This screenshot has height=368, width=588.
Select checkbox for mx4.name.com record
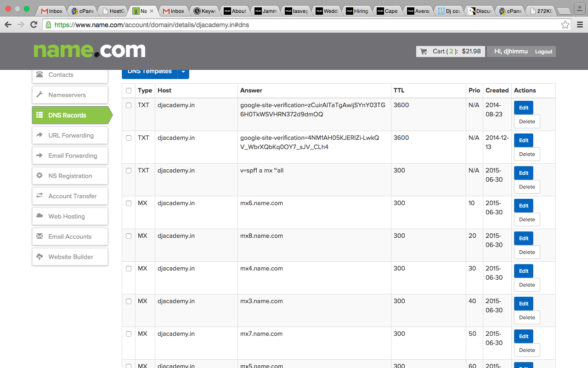coord(129,269)
